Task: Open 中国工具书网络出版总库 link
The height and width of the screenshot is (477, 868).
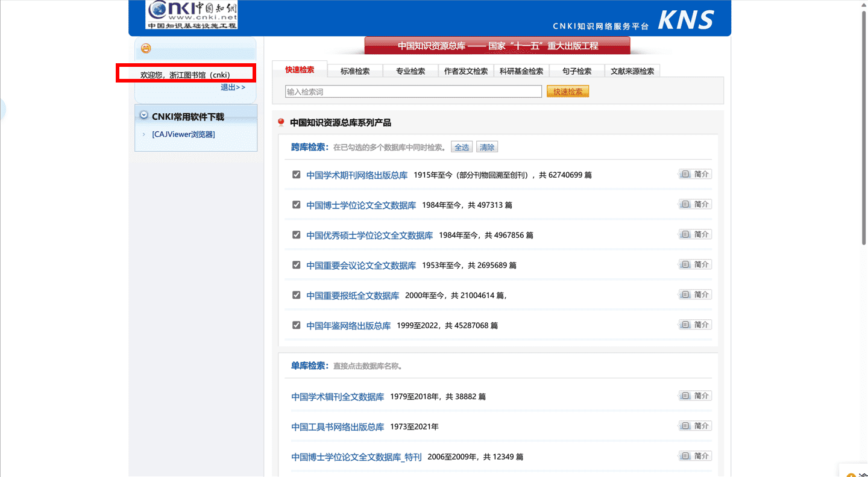Action: [x=338, y=427]
